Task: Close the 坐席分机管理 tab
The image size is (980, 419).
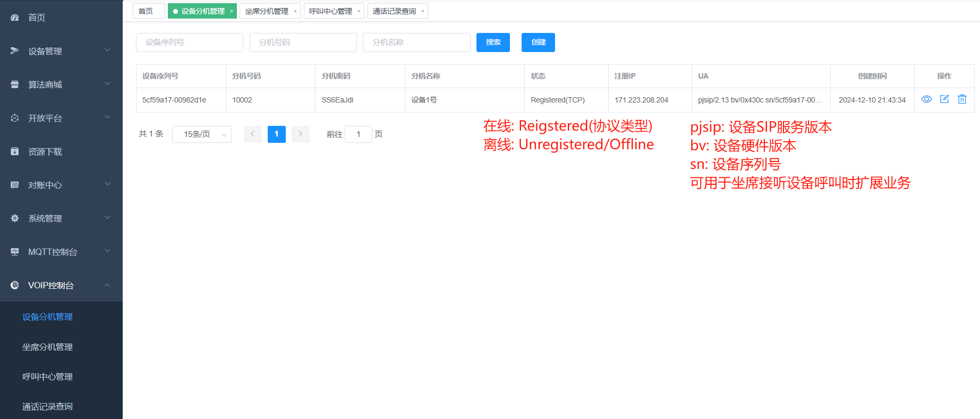Action: (295, 11)
